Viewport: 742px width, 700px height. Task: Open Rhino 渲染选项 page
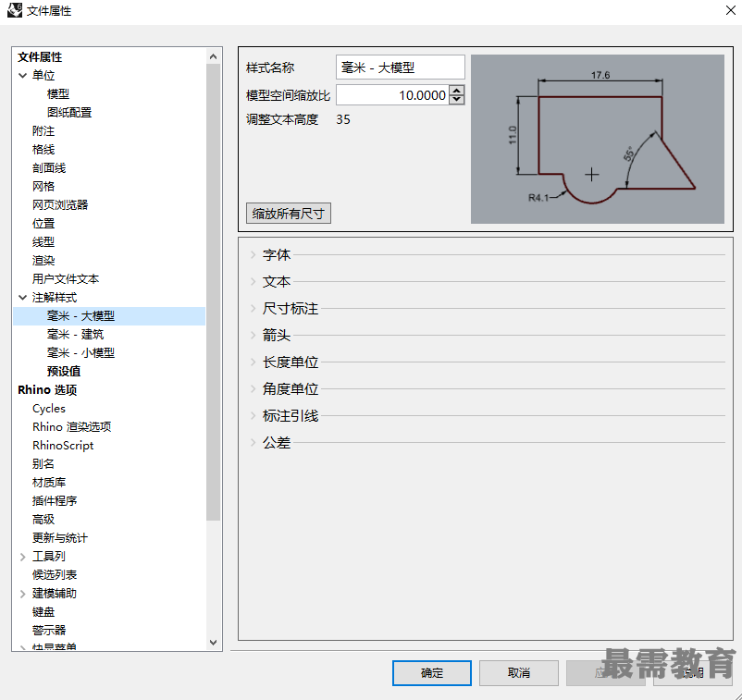point(71,426)
